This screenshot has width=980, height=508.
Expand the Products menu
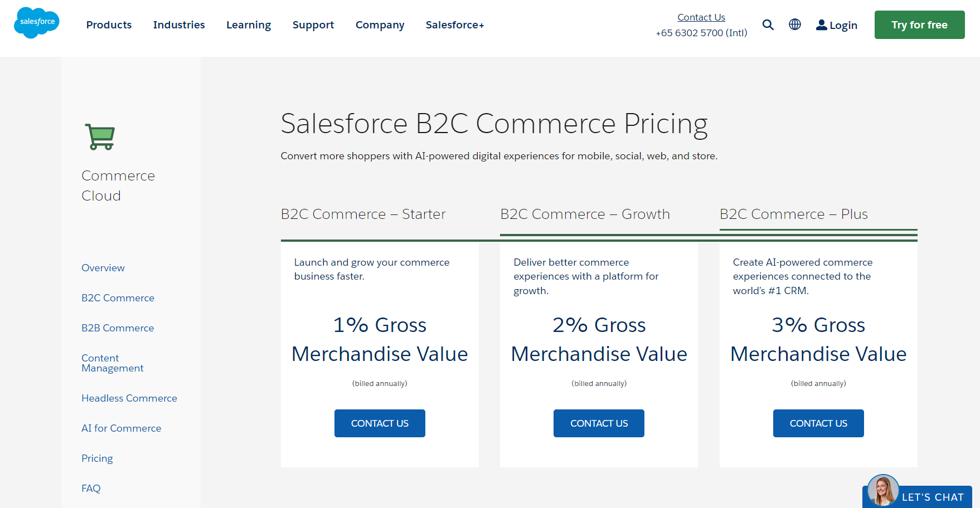pos(109,25)
